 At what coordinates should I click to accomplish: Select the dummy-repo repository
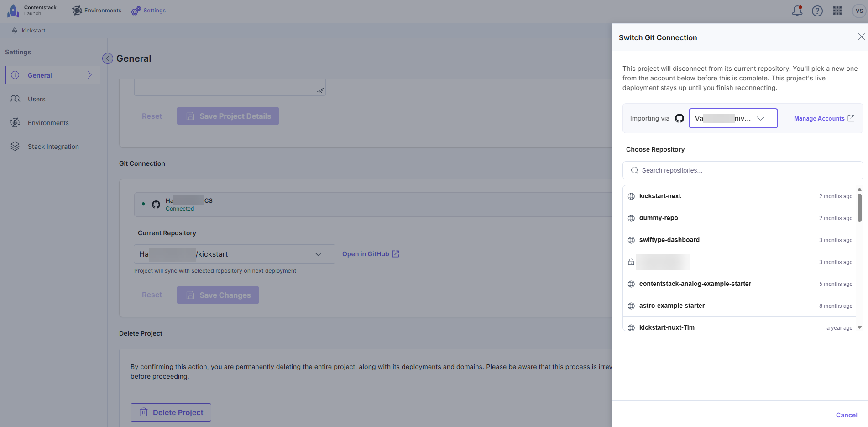pos(739,218)
